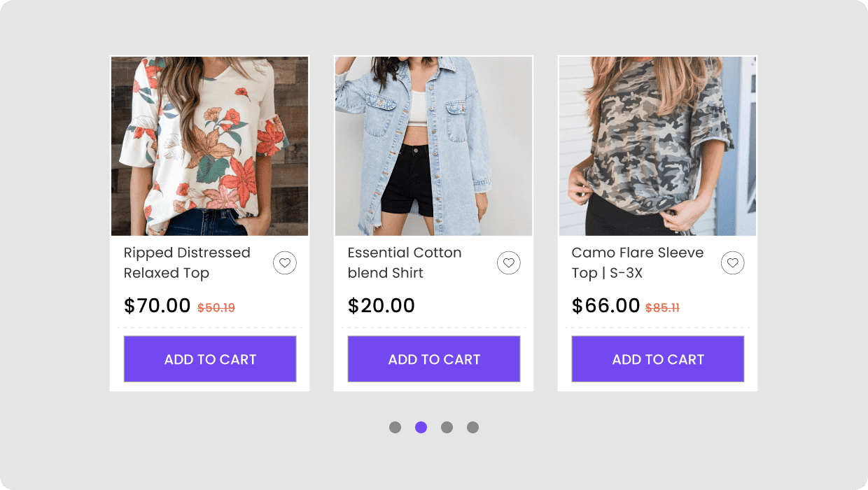This screenshot has height=490, width=868.
Task: Jump to the fourth carousel slide dot
Action: pyautogui.click(x=472, y=427)
